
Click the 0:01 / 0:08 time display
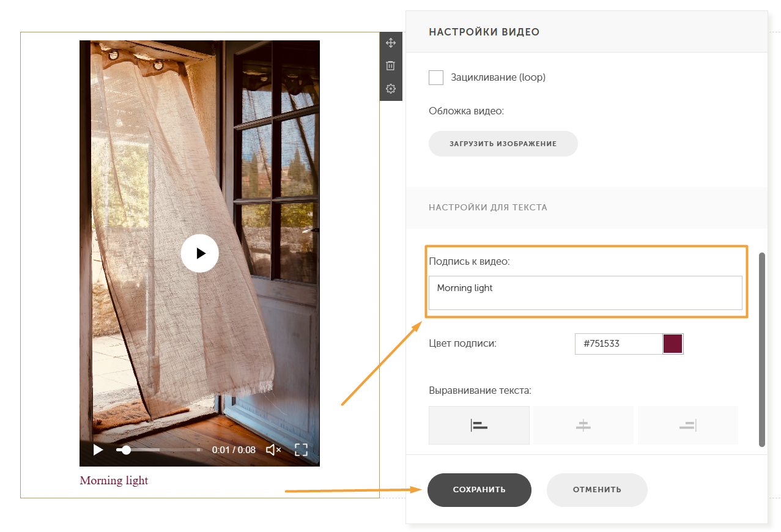(x=234, y=450)
